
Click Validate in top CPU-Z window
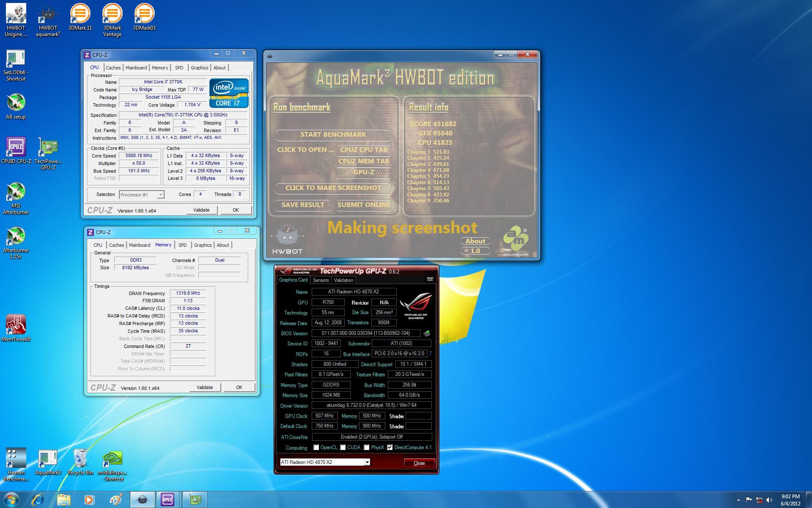click(201, 210)
